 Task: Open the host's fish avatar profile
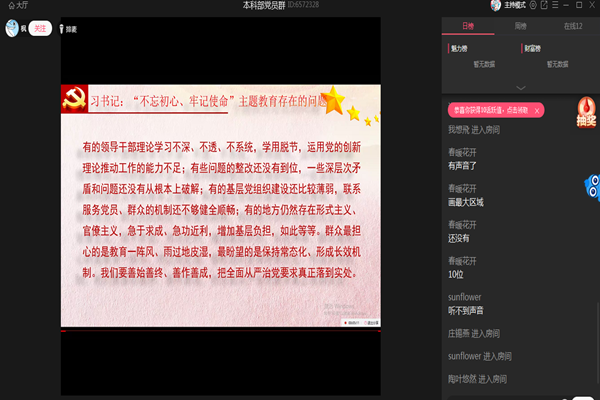point(12,28)
